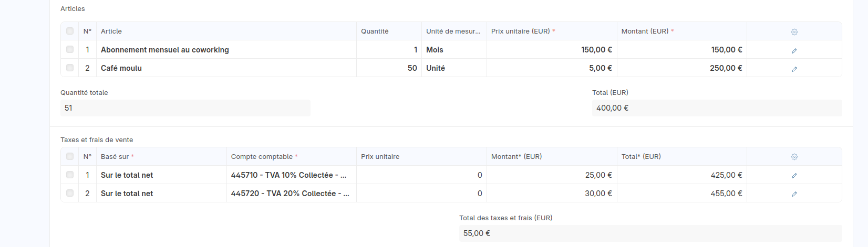Check the TVA 20% tax row checkbox

pyautogui.click(x=70, y=193)
